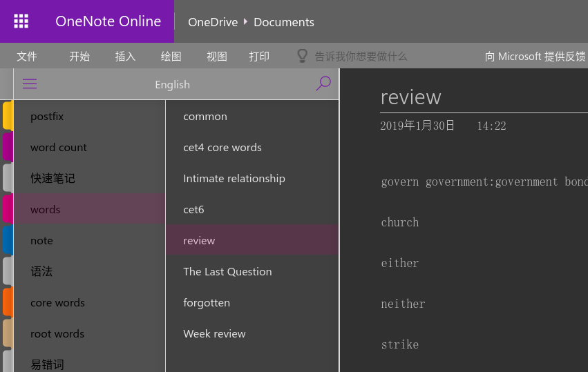Switch to the 插入 ribbon tab

125,56
